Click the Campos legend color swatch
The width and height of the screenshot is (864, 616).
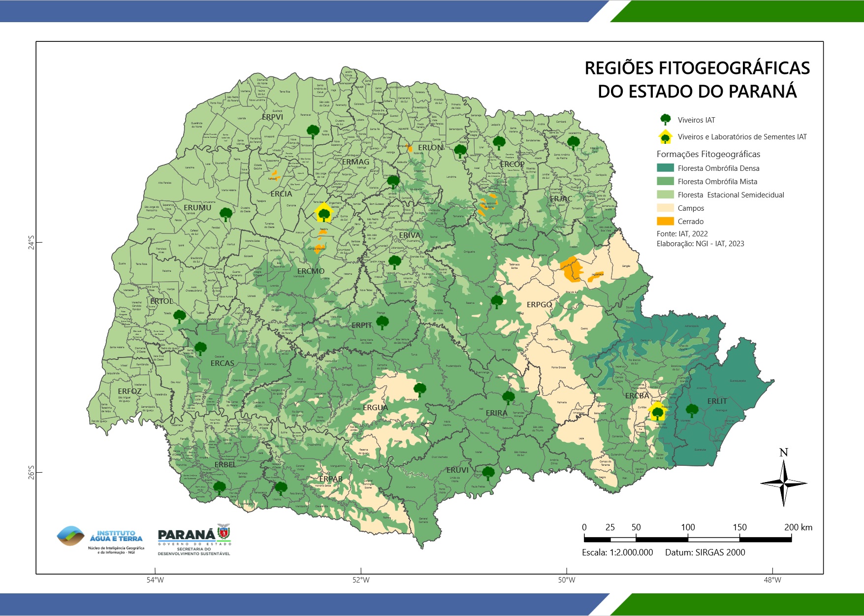click(665, 208)
